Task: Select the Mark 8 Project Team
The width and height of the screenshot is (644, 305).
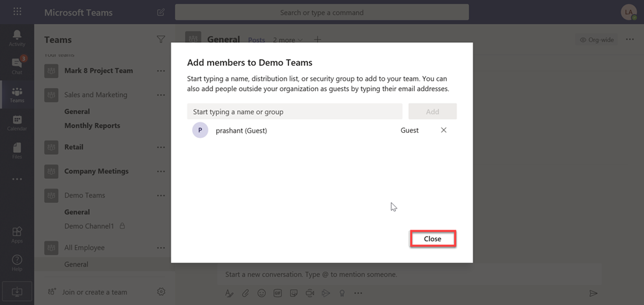Action: [98, 70]
